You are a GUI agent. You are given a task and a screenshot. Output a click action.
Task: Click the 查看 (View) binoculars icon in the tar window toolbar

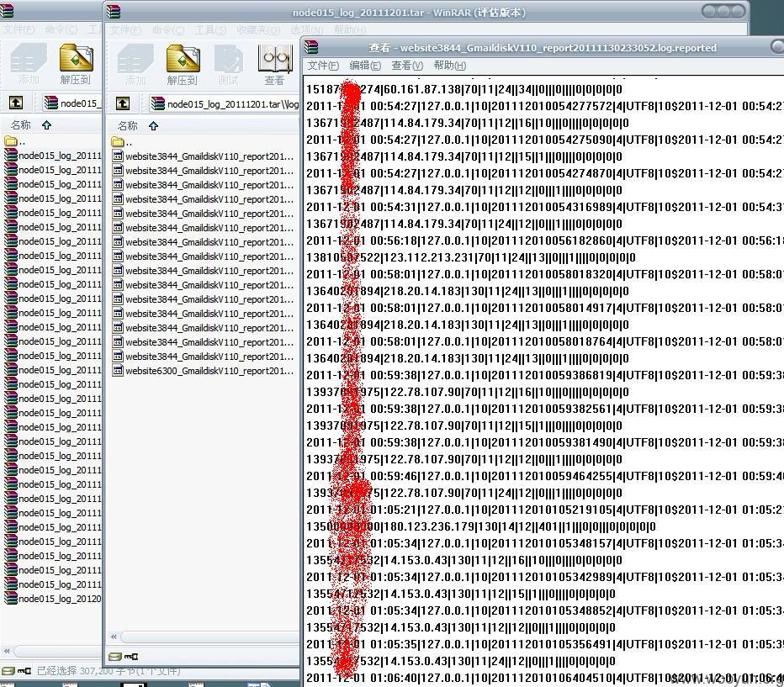274,65
